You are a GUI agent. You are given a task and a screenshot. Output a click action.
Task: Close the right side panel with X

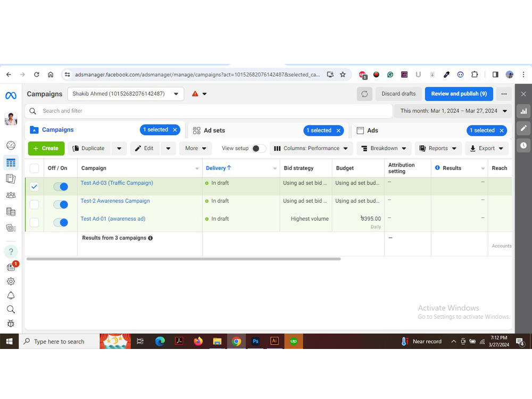(523, 94)
